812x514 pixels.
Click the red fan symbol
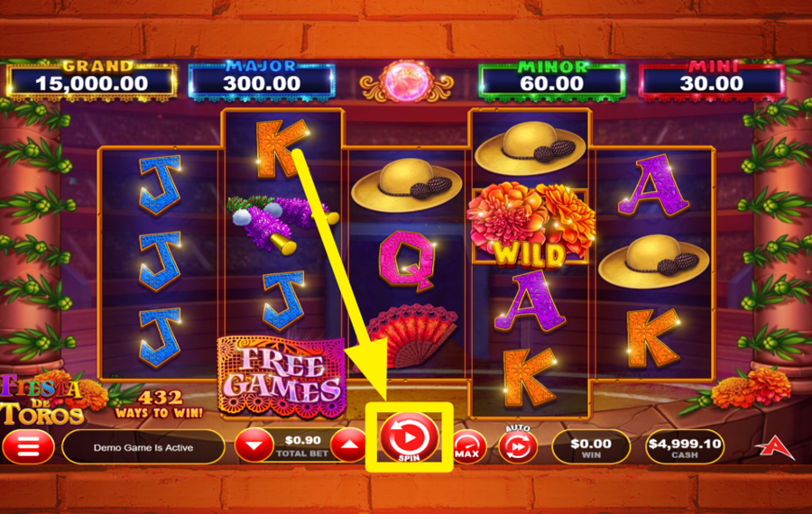click(x=413, y=336)
